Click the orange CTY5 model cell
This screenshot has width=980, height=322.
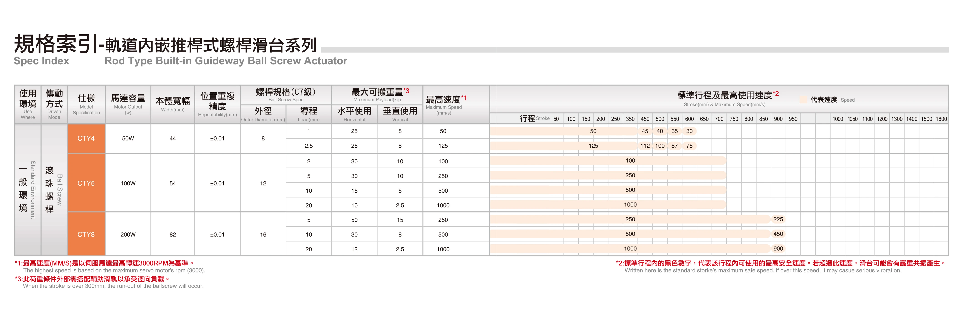[x=86, y=183]
